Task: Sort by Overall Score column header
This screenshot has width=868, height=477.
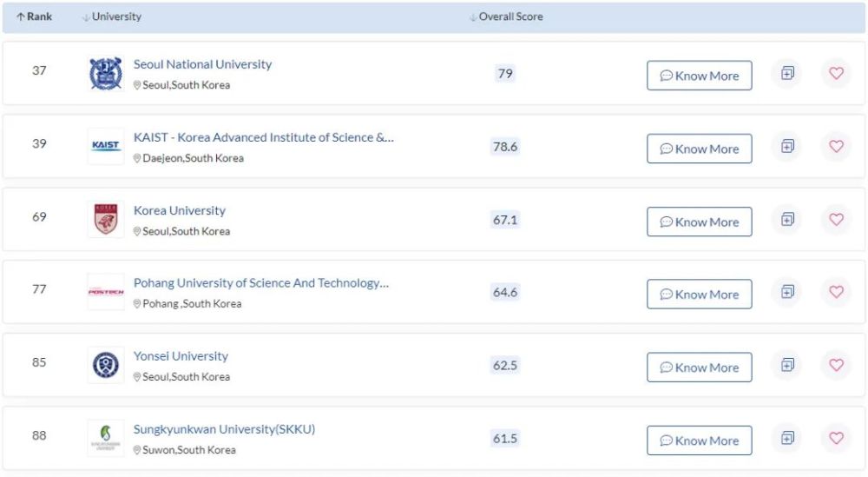Action: click(506, 17)
